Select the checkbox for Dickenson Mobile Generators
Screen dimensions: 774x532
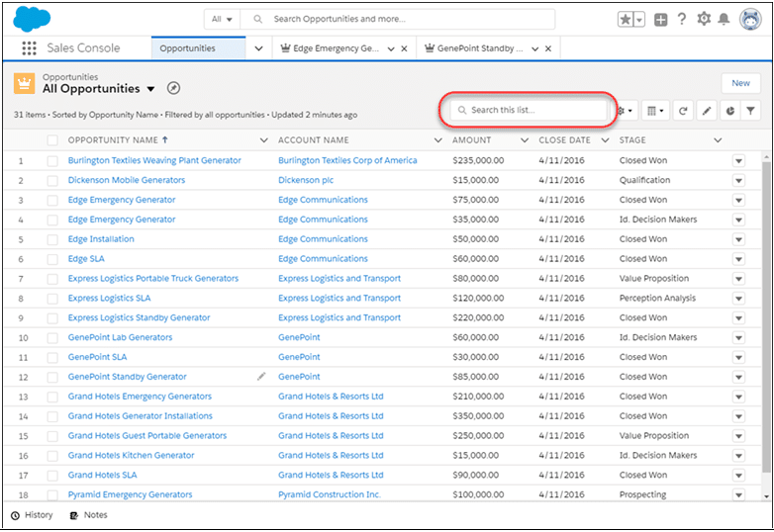52,180
